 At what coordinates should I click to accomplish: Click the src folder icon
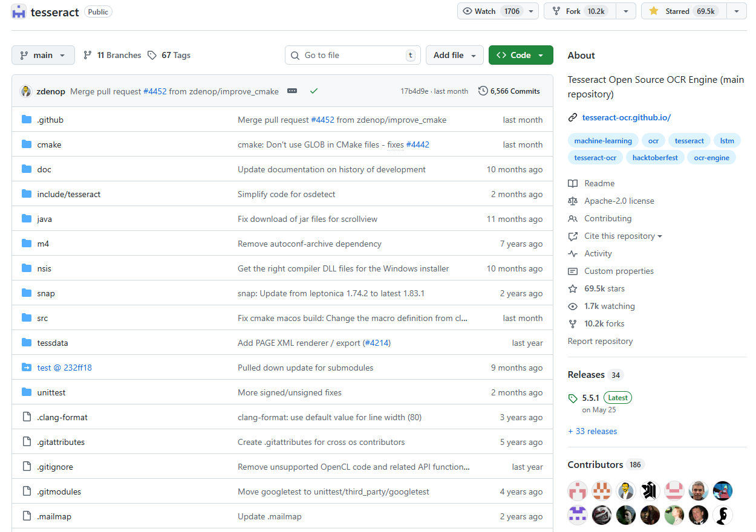[27, 318]
